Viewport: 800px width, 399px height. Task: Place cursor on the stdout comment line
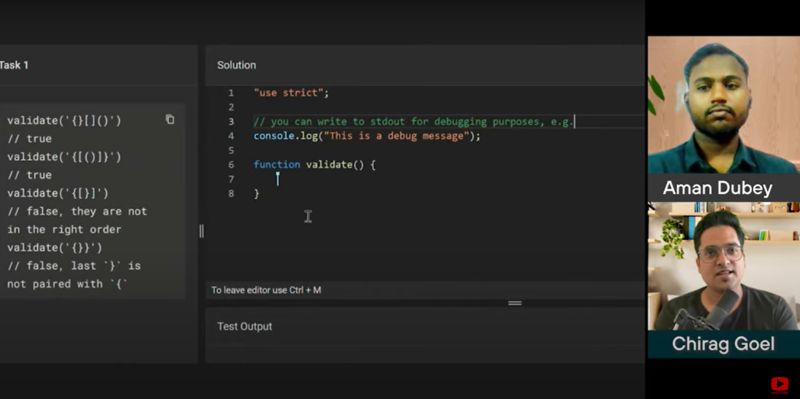(x=414, y=121)
